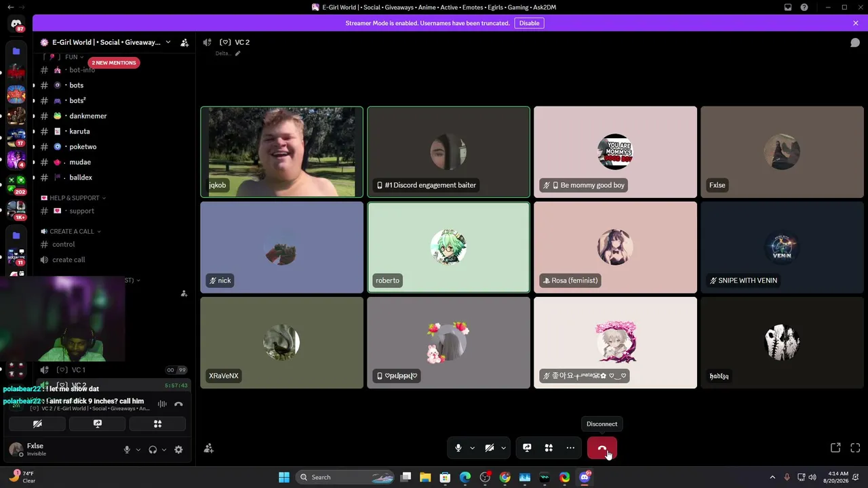Open user settings gear

pos(178,449)
